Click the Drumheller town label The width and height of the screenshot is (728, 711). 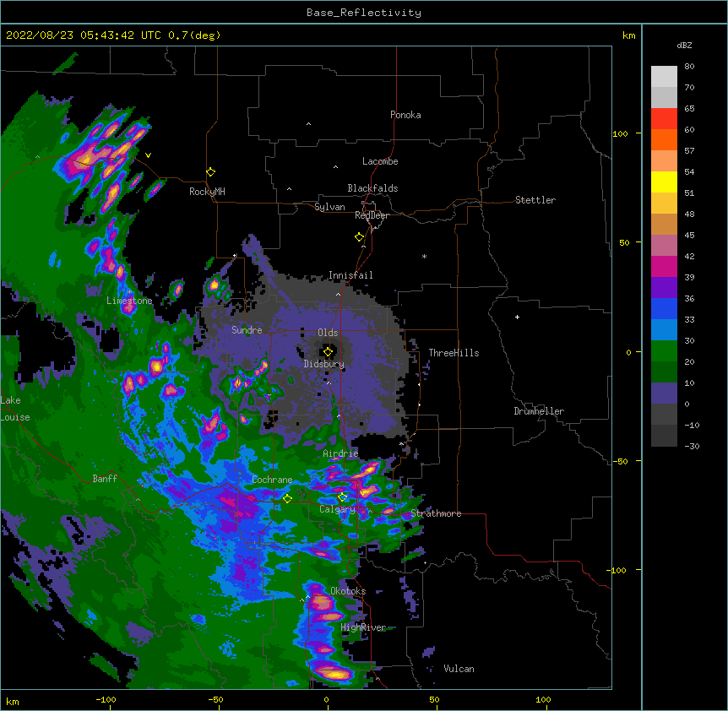click(539, 411)
